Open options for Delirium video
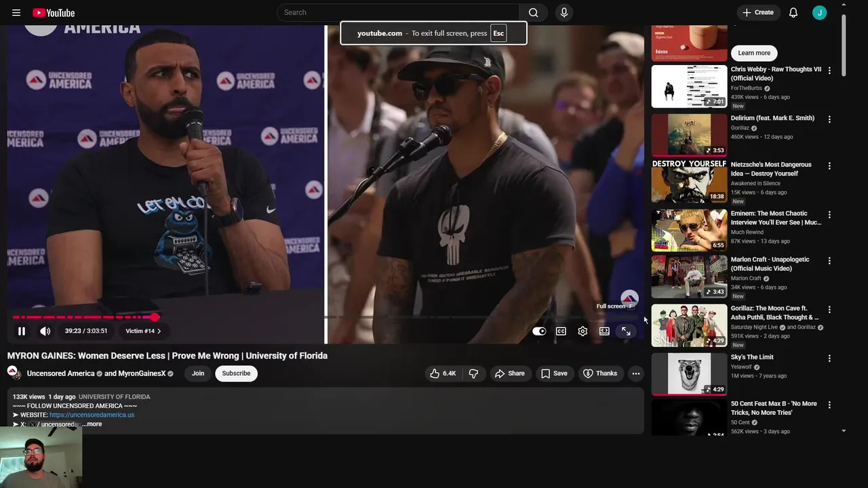 pos(829,119)
